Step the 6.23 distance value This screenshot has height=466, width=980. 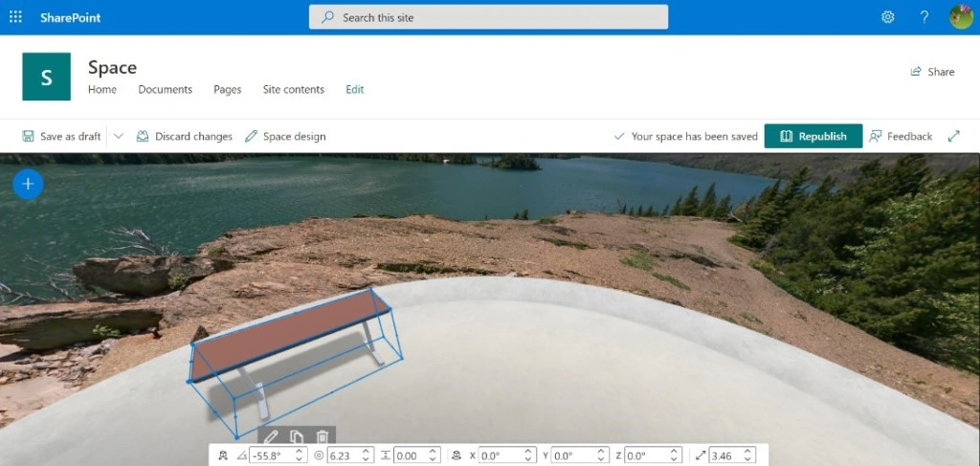pos(366,455)
